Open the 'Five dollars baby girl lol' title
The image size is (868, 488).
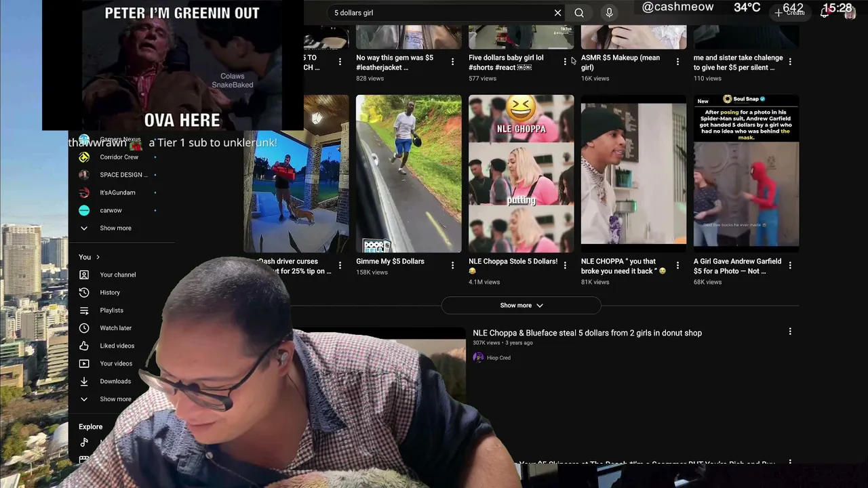[506, 62]
